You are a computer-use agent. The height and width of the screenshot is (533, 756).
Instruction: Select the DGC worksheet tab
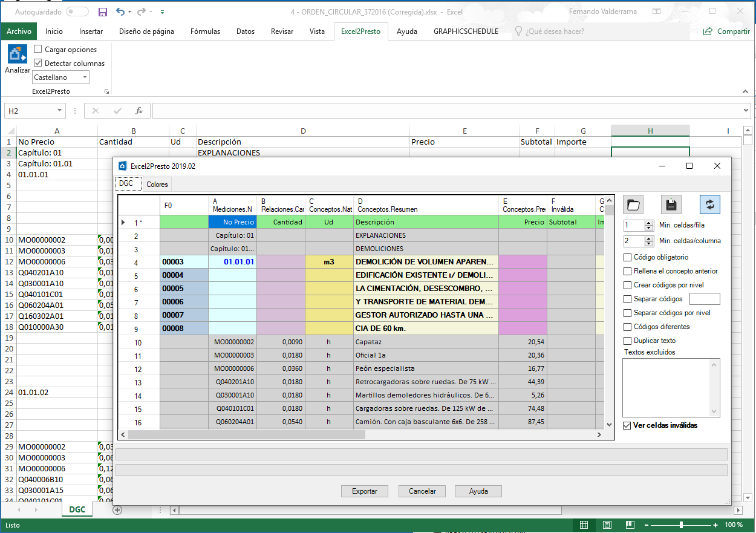click(x=77, y=510)
